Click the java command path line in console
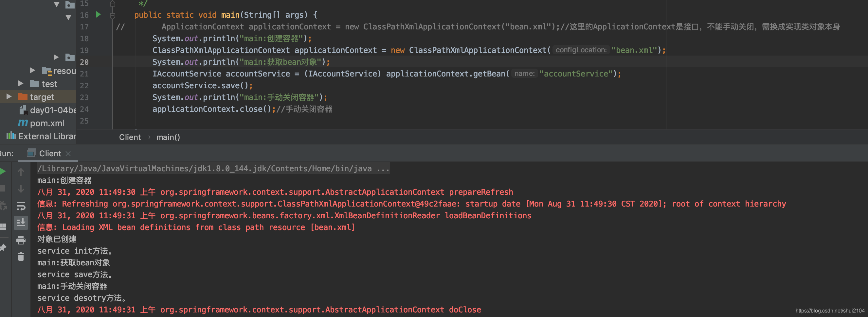Image resolution: width=868 pixels, height=317 pixels. click(213, 168)
